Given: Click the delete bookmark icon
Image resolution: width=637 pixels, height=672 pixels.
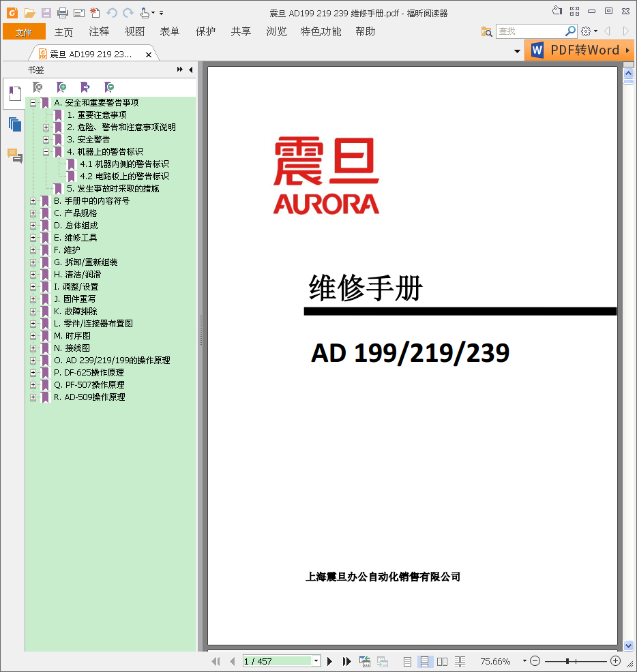Looking at the screenshot, I should 38,87.
